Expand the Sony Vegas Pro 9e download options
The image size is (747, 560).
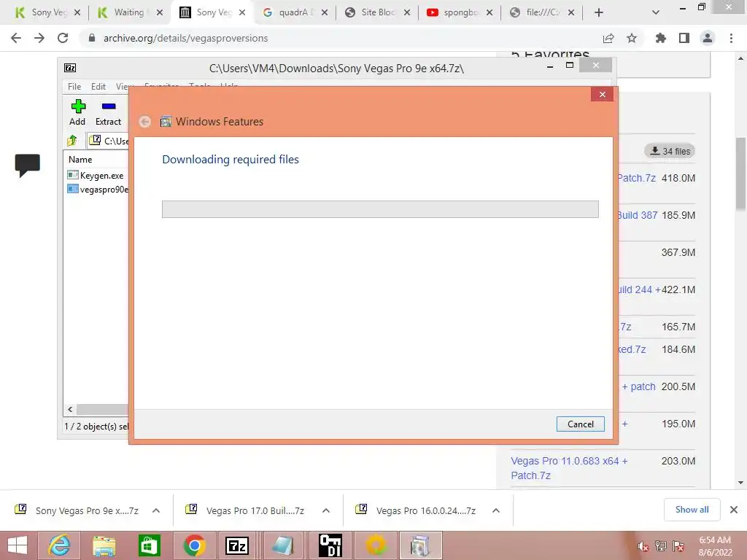[156, 510]
